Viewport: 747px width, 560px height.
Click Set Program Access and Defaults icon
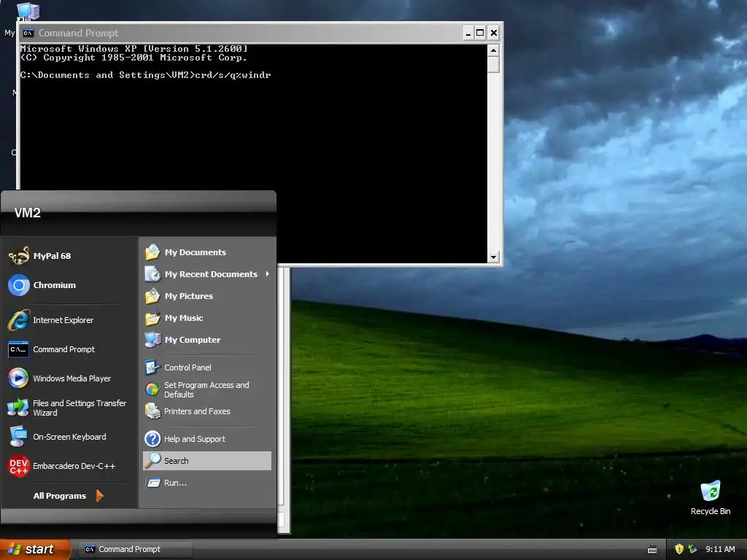[x=152, y=389]
